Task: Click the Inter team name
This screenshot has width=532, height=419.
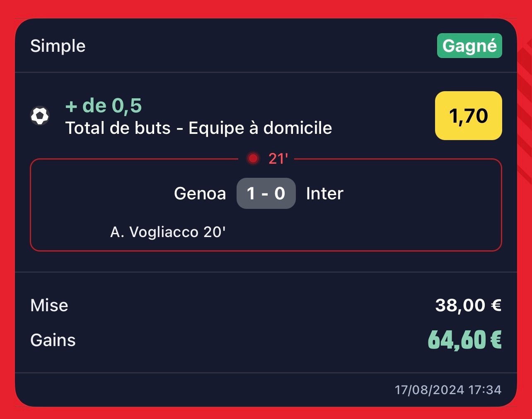Action: (325, 194)
